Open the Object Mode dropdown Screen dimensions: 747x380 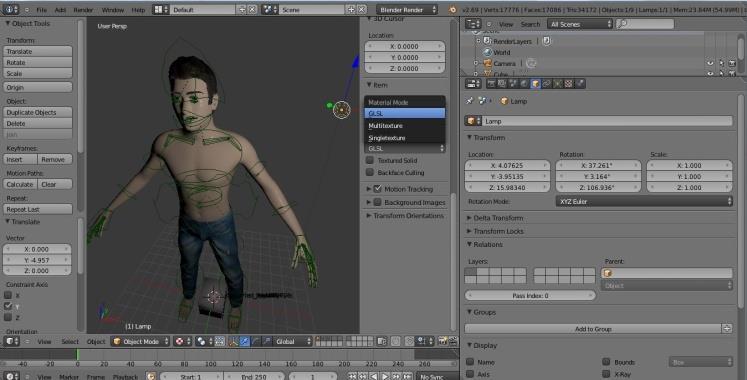click(141, 341)
